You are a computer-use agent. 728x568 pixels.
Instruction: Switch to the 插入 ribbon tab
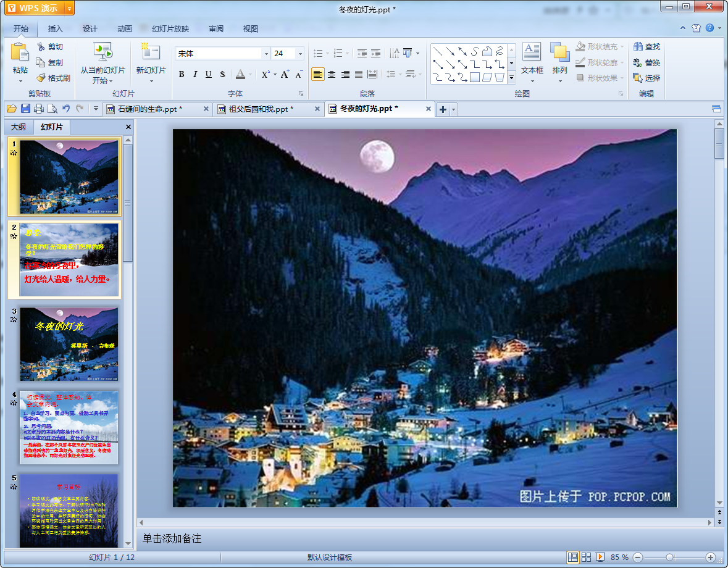click(55, 29)
